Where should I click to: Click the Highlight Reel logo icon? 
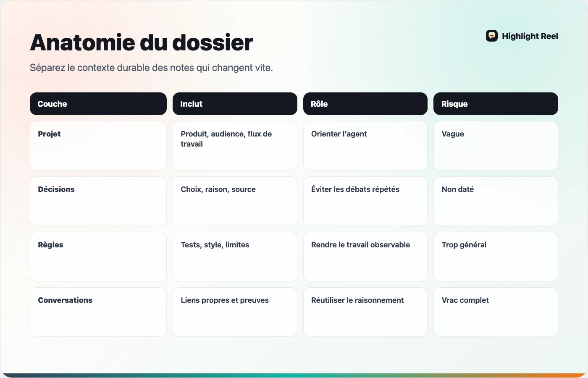pos(492,36)
